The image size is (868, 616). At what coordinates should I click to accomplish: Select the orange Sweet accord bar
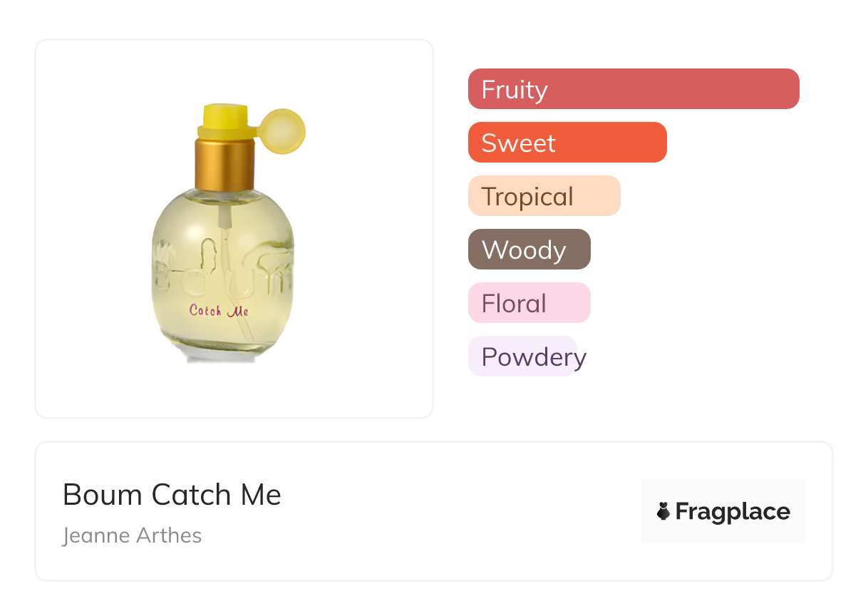pos(567,143)
